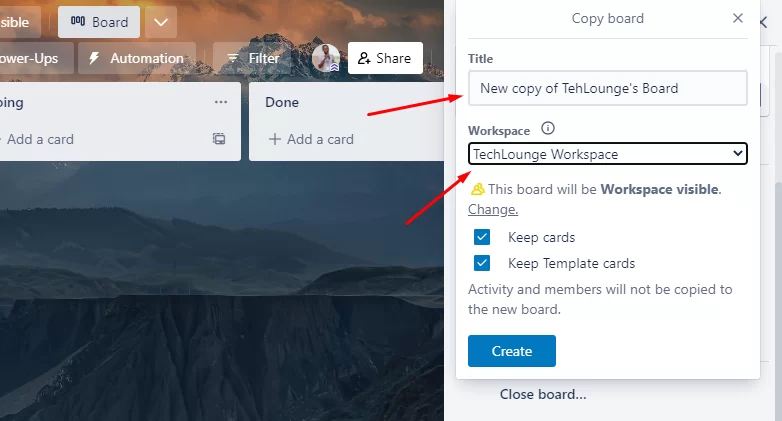Switch to the Board view tab
The image size is (782, 421).
pos(99,22)
